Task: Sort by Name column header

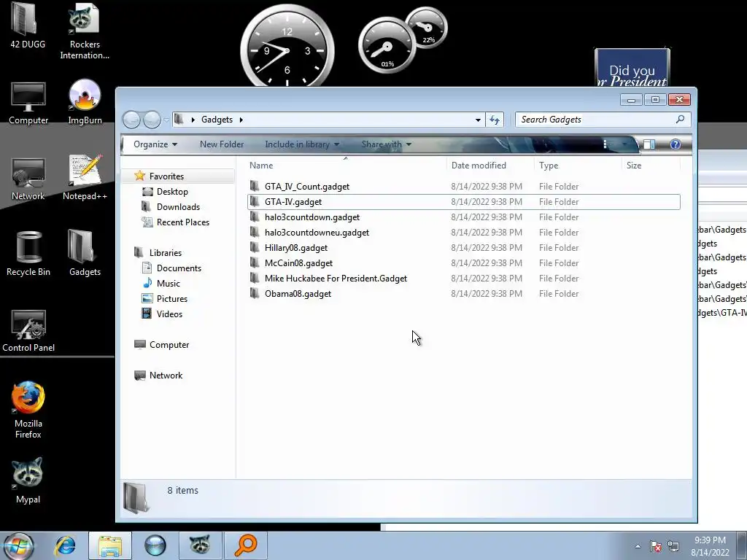Action: click(347, 166)
